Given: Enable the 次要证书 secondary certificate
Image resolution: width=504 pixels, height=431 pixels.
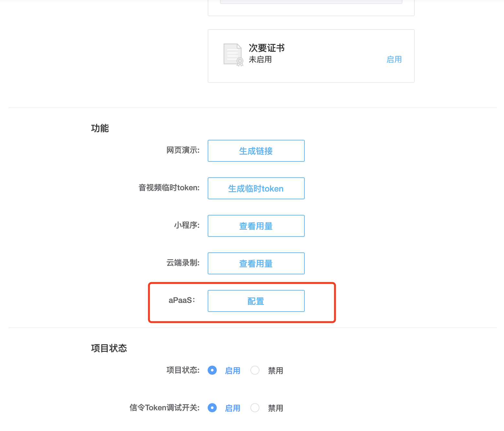Looking at the screenshot, I should click(394, 59).
